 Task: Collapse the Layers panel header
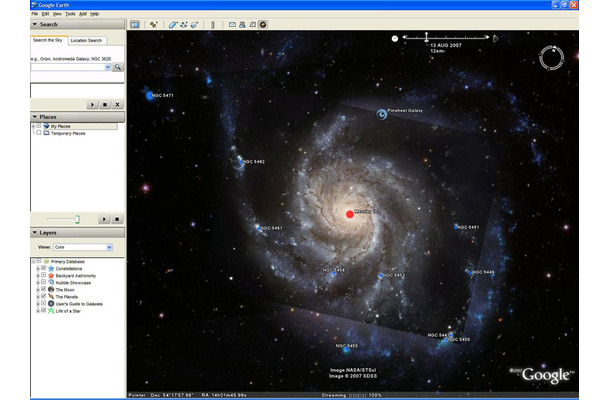click(77, 233)
